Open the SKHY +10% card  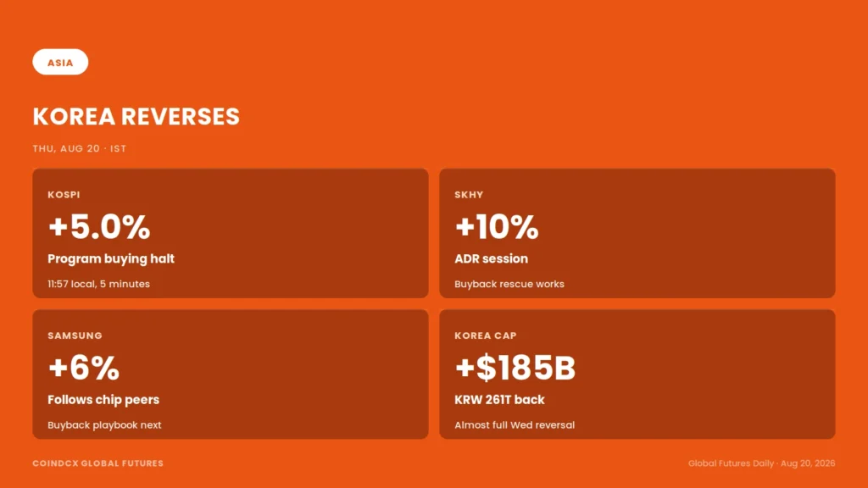pyautogui.click(x=637, y=233)
